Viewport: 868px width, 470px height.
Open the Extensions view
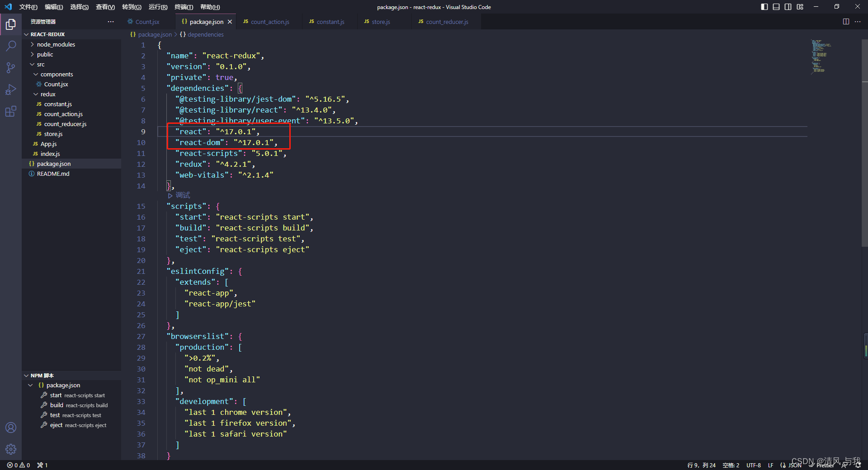point(11,111)
